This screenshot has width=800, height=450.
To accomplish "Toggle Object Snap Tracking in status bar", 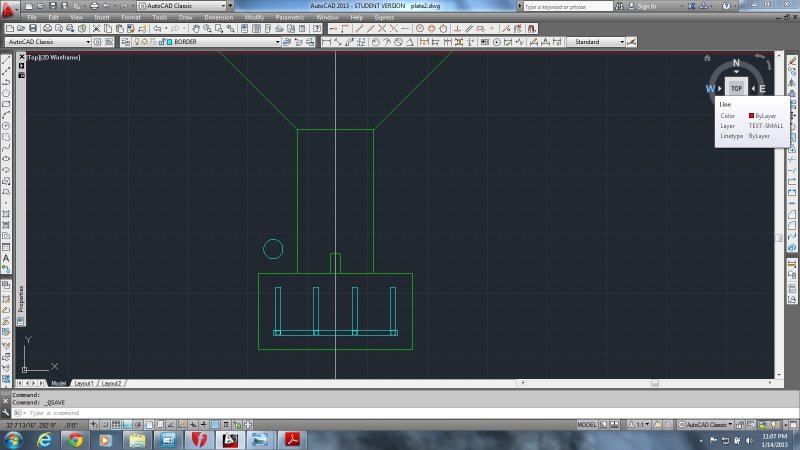I will click(171, 424).
